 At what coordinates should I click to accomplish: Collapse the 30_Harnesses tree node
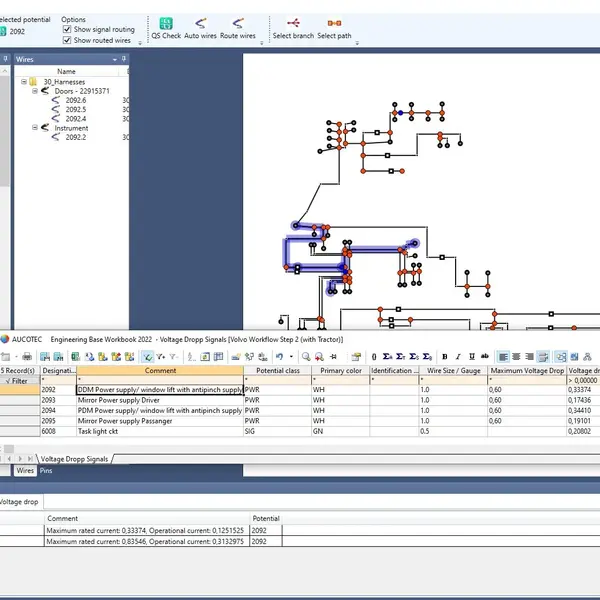tap(22, 82)
